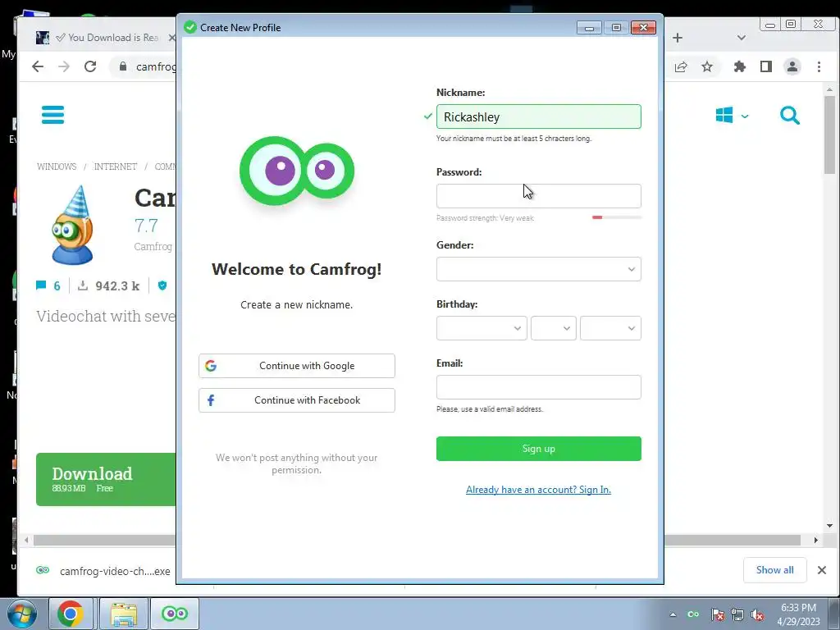Image resolution: width=840 pixels, height=630 pixels.
Task: Click Continue with Google button
Action: click(x=297, y=366)
